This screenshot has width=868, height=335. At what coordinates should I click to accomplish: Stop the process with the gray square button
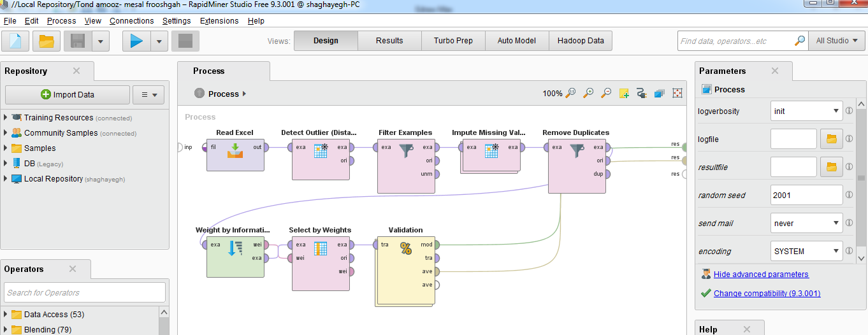click(185, 41)
